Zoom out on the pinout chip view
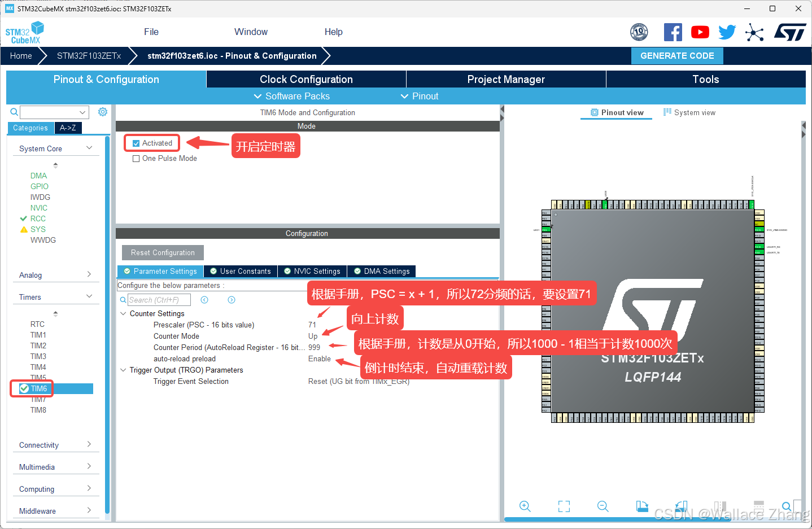This screenshot has width=812, height=529. pos(603,506)
